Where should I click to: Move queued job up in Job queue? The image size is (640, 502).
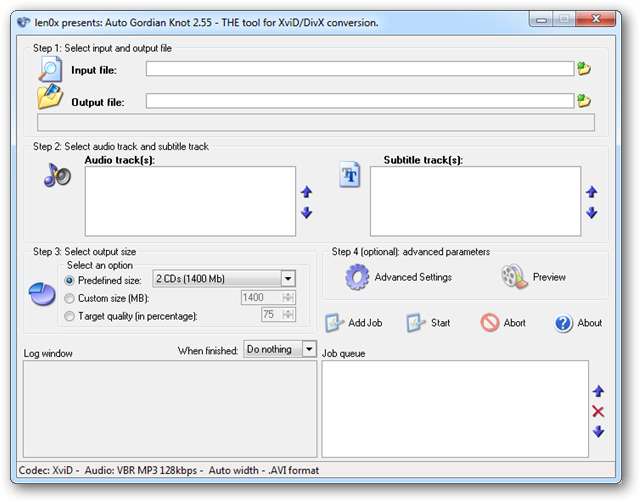pyautogui.click(x=598, y=392)
